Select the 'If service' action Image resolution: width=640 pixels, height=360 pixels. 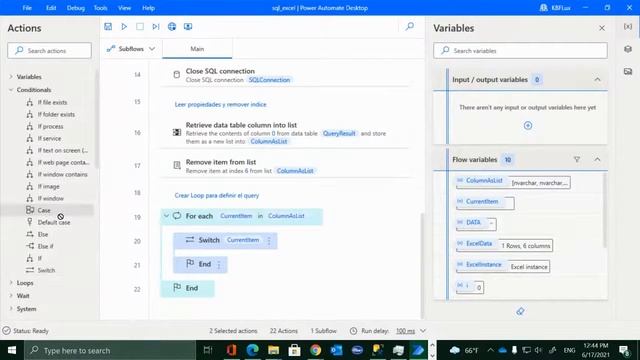pyautogui.click(x=49, y=138)
